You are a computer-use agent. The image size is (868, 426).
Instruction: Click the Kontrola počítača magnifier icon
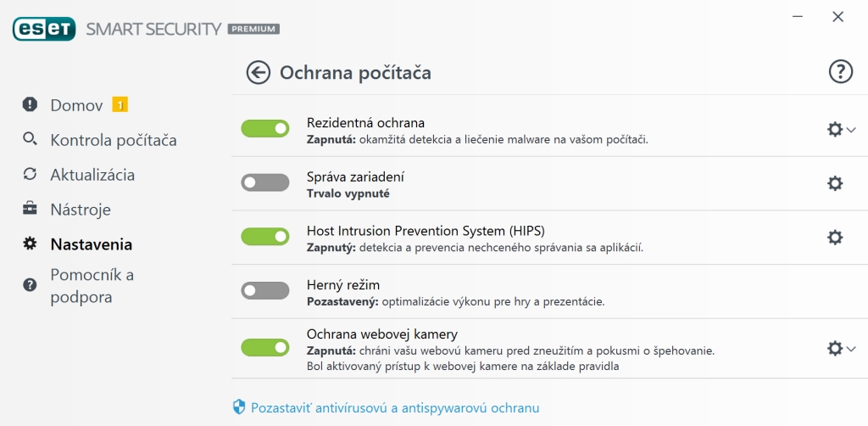pyautogui.click(x=31, y=139)
